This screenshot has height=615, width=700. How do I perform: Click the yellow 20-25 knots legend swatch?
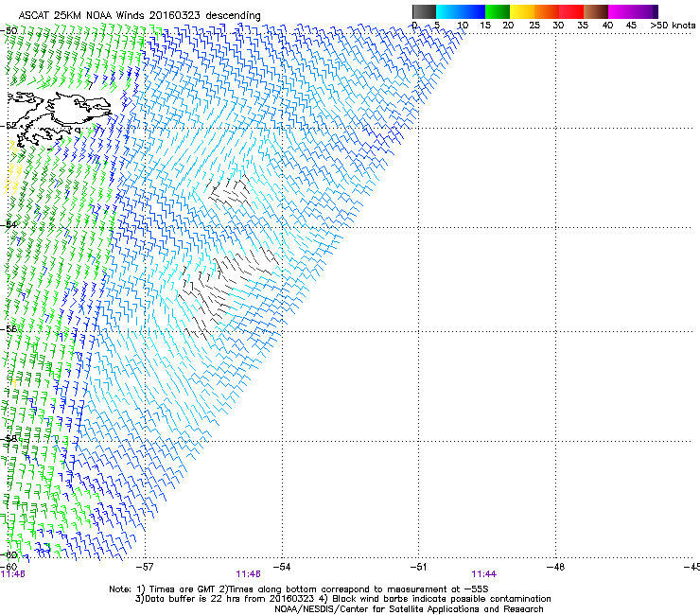pos(522,11)
